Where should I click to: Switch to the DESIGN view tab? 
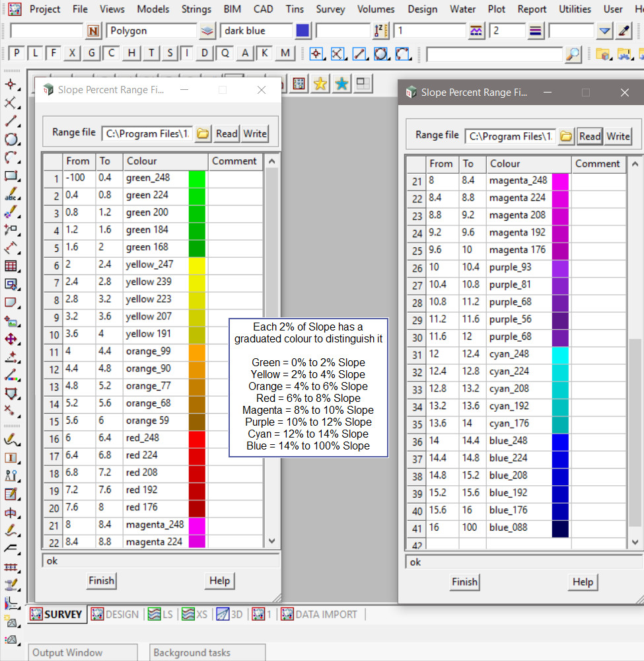pos(115,614)
